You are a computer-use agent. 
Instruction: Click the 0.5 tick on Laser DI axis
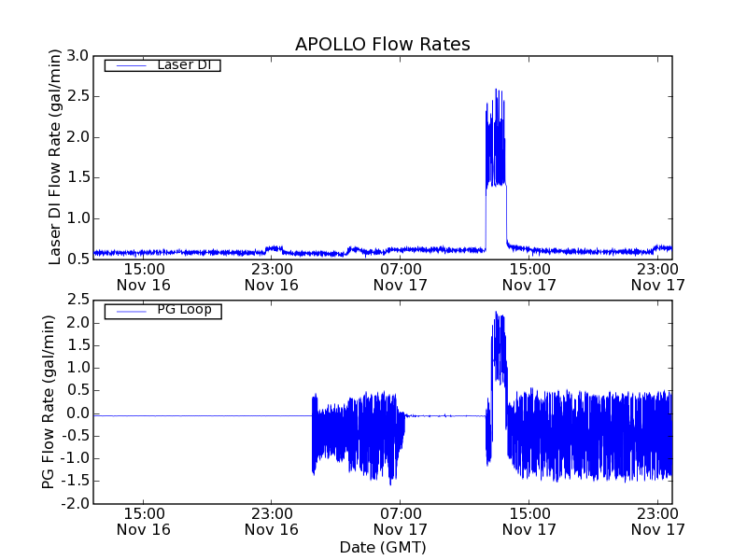coord(78,259)
